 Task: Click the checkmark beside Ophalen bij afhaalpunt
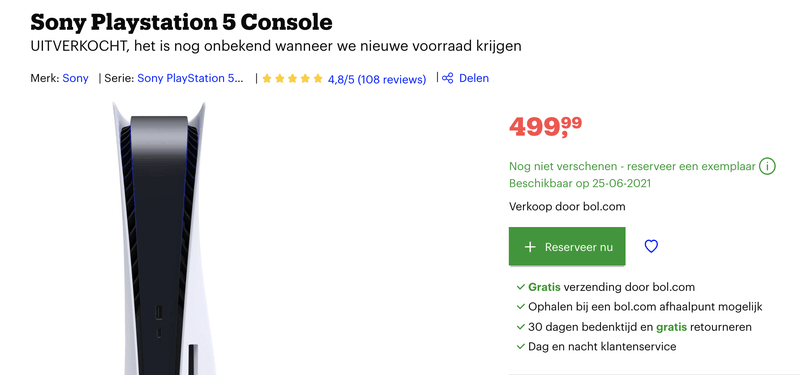click(520, 307)
